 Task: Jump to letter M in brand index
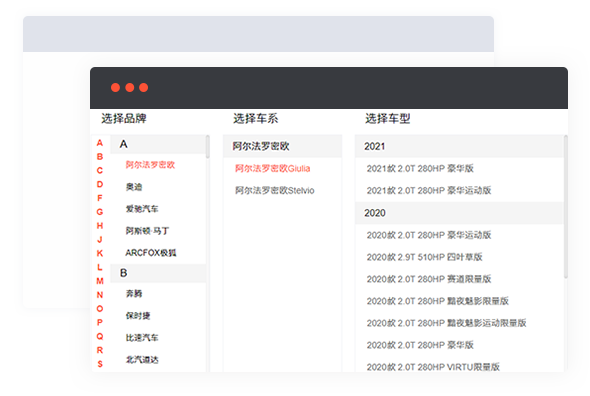point(100,281)
